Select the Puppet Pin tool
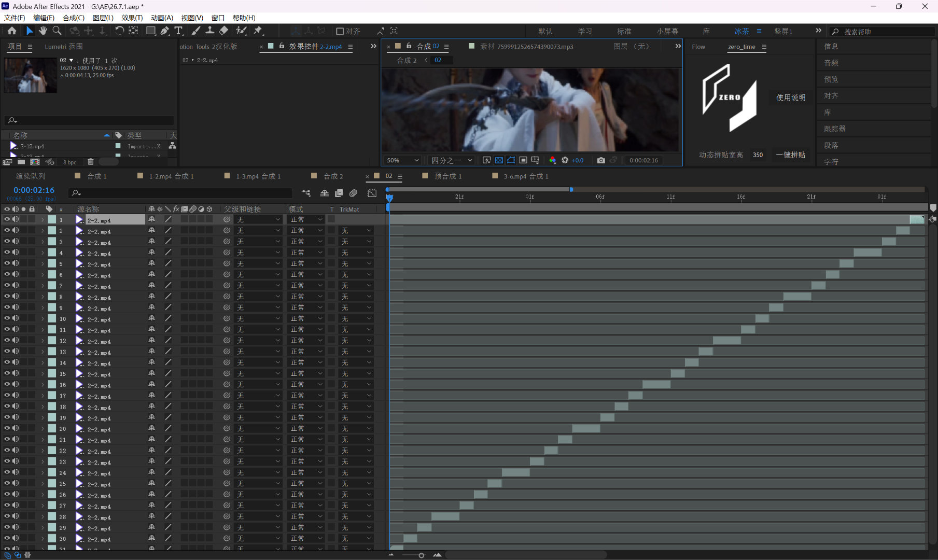 (258, 31)
